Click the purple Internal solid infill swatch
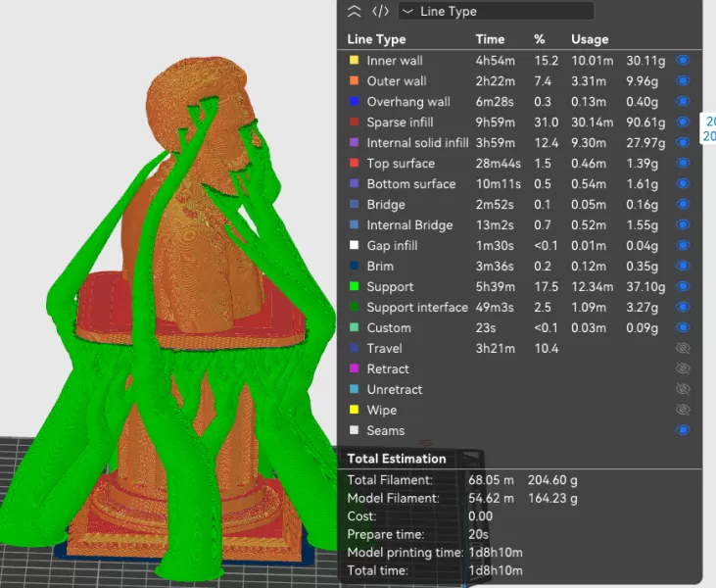 (x=354, y=142)
